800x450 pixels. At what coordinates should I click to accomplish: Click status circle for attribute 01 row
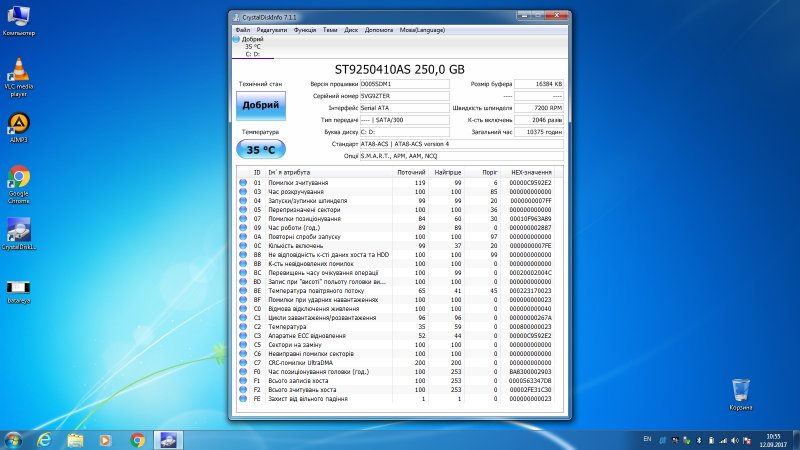click(x=242, y=184)
